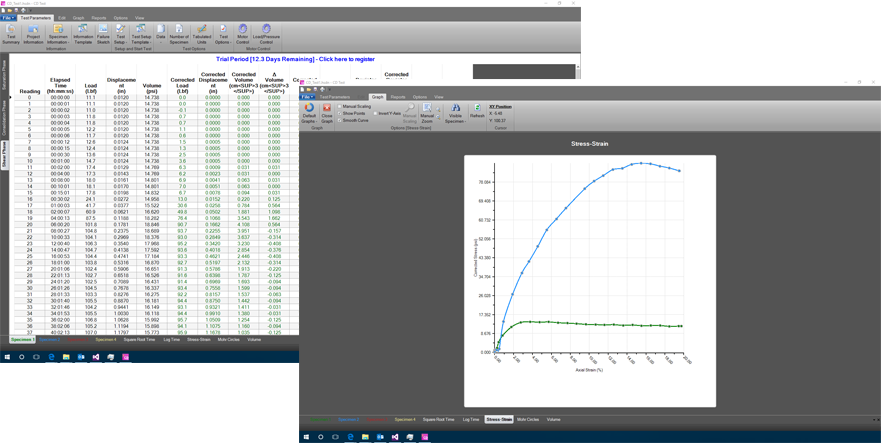Screen dimensions: 881x443
Task: Toggle the Invert Y-Axis checkbox
Action: point(375,113)
